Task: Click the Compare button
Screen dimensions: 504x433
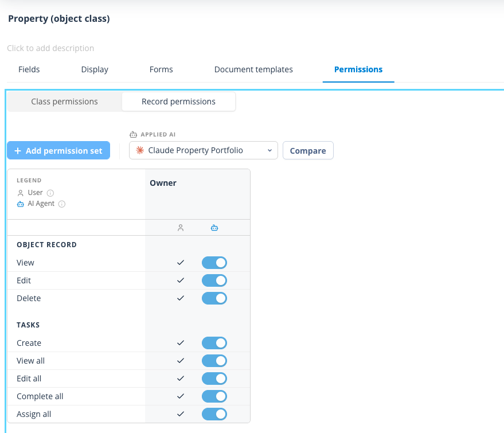Action: pyautogui.click(x=308, y=150)
